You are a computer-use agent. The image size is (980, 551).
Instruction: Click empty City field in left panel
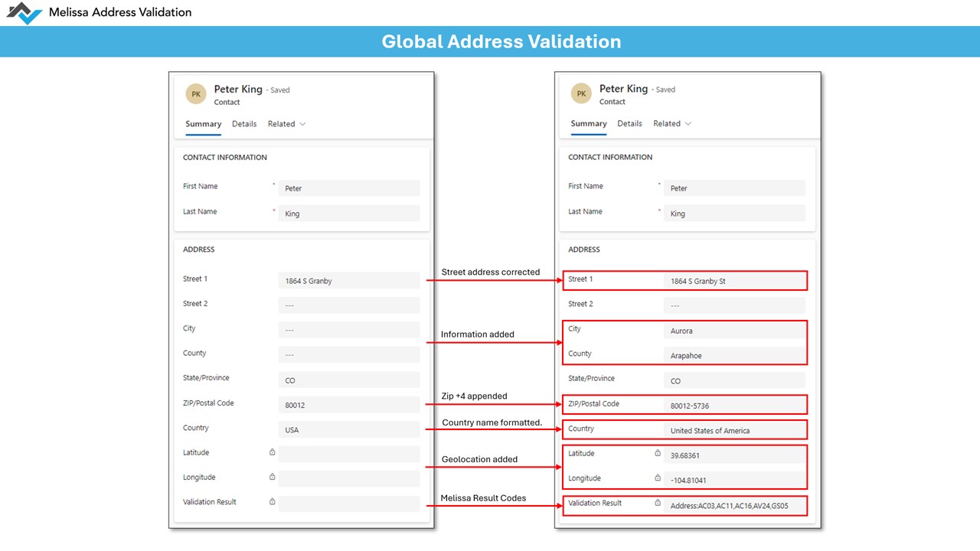349,330
